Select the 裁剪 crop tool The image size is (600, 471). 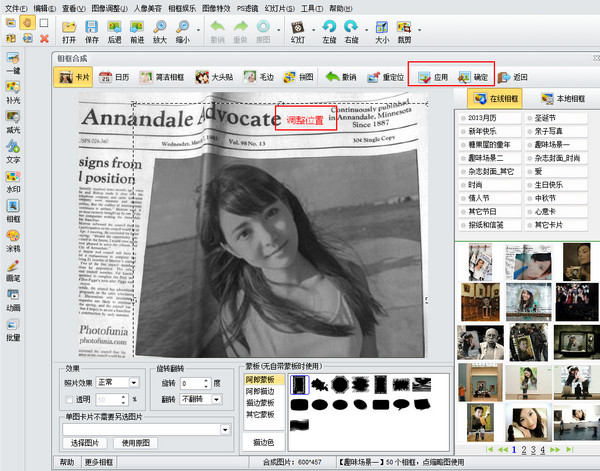(404, 31)
